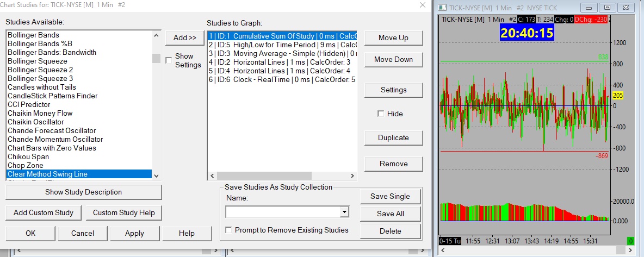Click into the collection Name input field
This screenshot has height=257, width=644.
point(283,212)
